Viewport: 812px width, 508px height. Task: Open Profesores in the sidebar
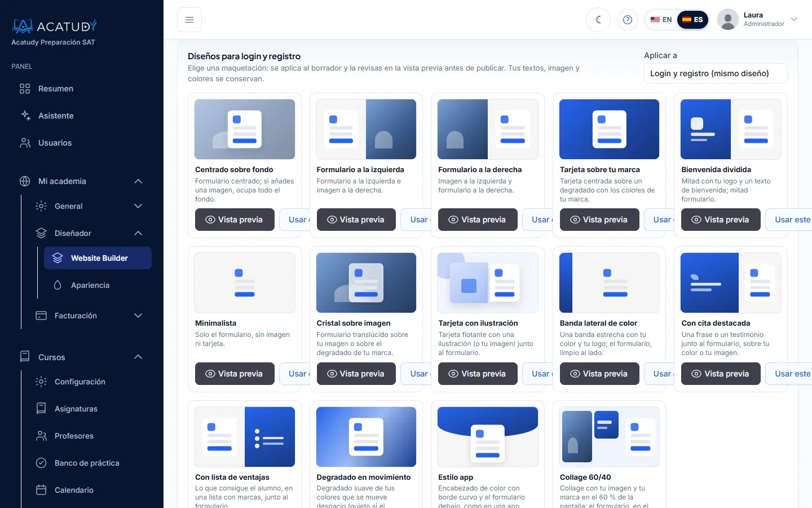[x=90, y=436]
